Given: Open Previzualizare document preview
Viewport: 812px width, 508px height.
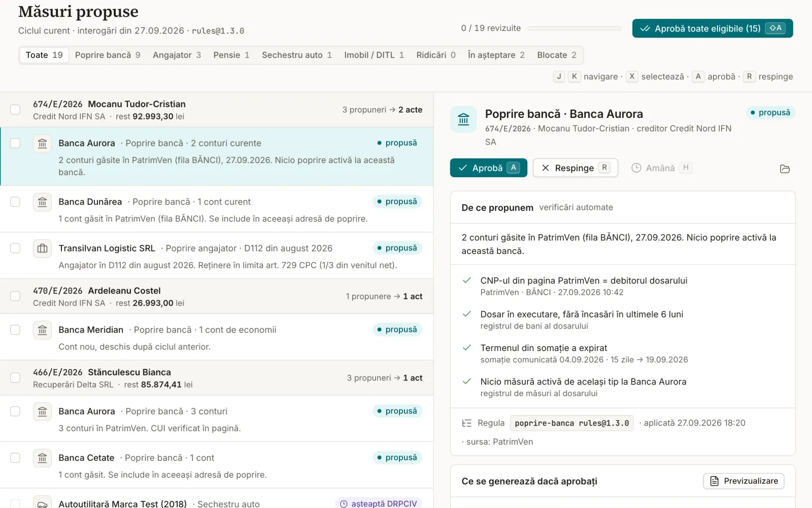Looking at the screenshot, I should (743, 481).
